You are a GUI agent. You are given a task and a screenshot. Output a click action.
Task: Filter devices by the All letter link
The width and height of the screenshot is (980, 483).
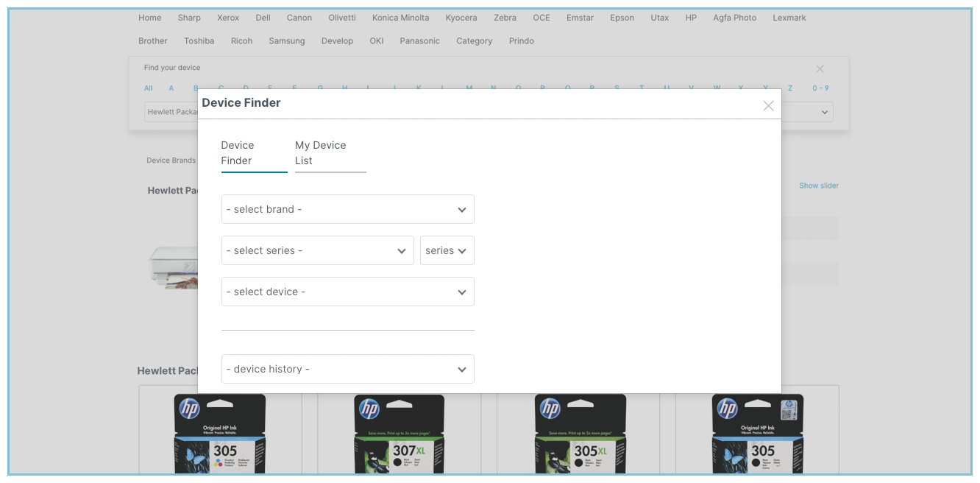point(149,88)
